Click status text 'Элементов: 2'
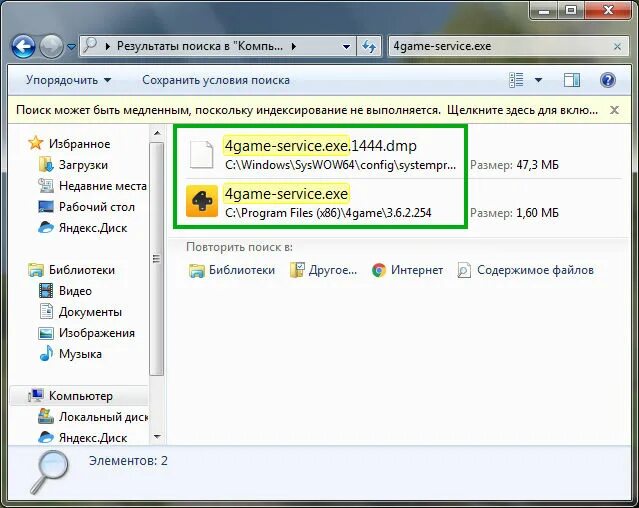The height and width of the screenshot is (508, 639). pos(128,461)
